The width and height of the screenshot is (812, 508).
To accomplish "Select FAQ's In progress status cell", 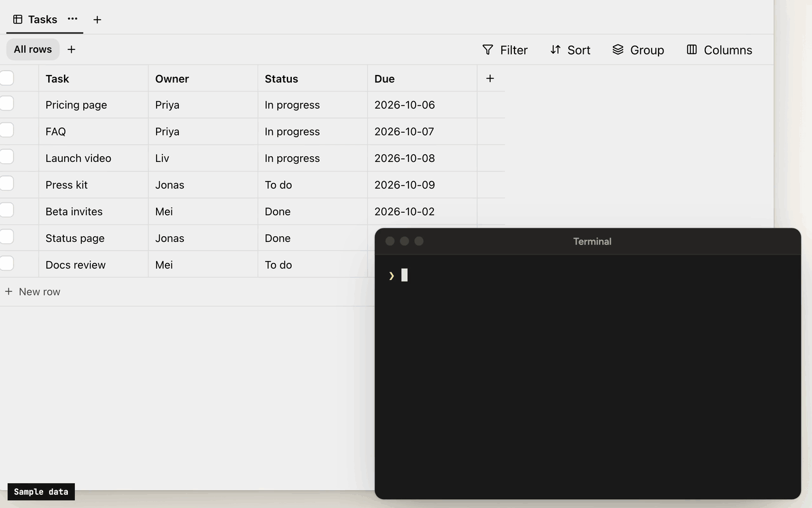I will click(313, 131).
